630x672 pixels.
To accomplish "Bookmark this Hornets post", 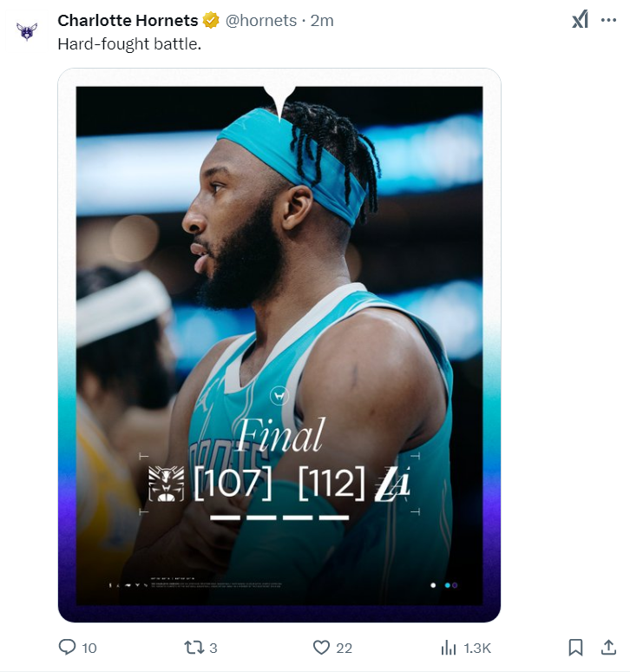I will pyautogui.click(x=574, y=647).
